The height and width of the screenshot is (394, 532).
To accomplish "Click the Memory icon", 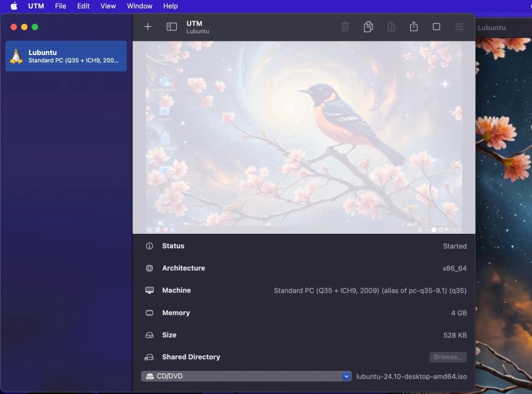I will click(x=149, y=313).
